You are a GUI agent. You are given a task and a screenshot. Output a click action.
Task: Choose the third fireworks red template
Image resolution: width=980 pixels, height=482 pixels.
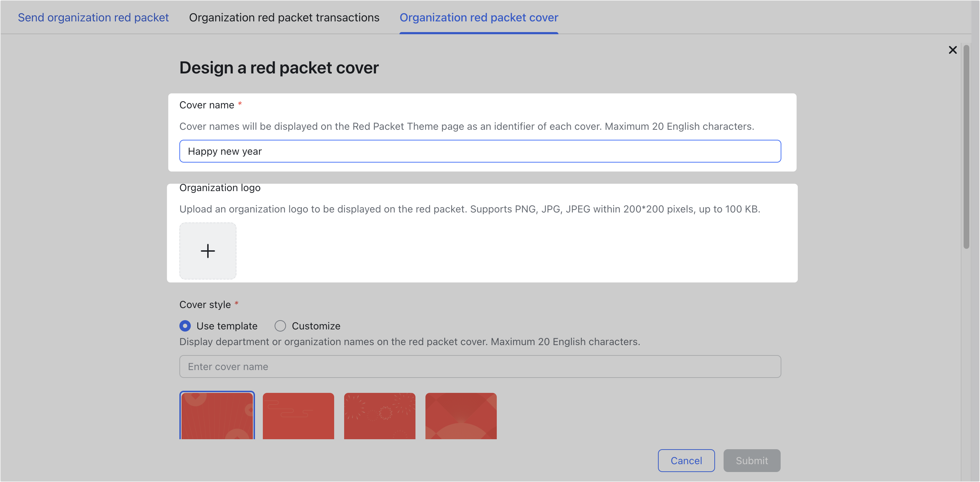[380, 416]
